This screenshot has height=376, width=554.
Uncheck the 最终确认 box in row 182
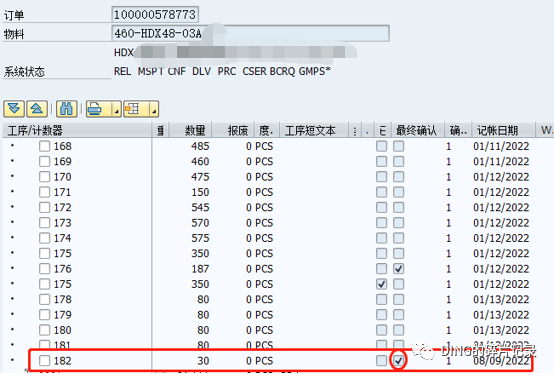click(x=399, y=361)
